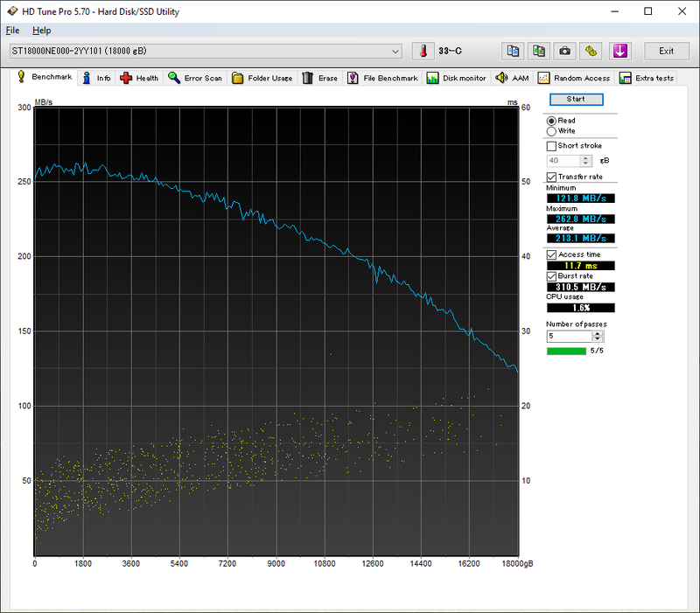Open the File menu
The image size is (700, 613).
tap(12, 31)
